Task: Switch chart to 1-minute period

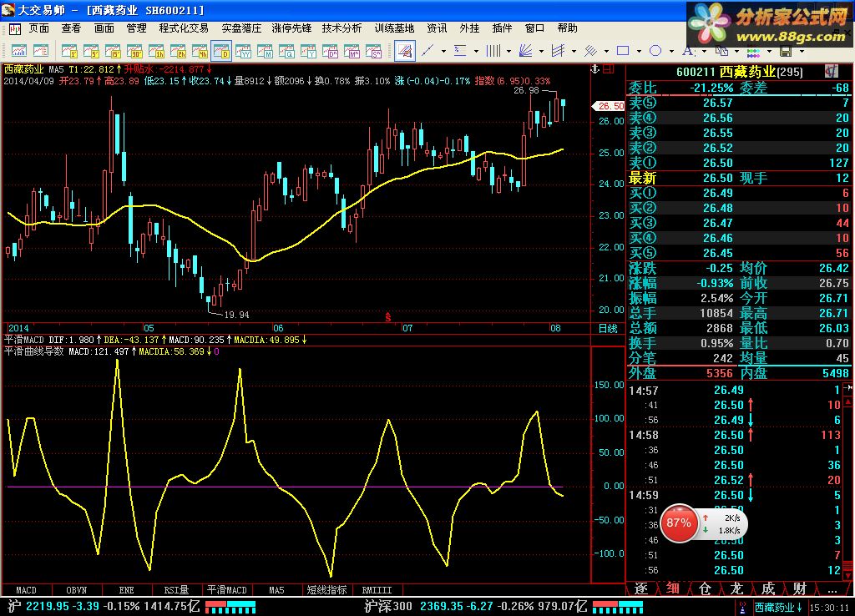Action: point(69,51)
